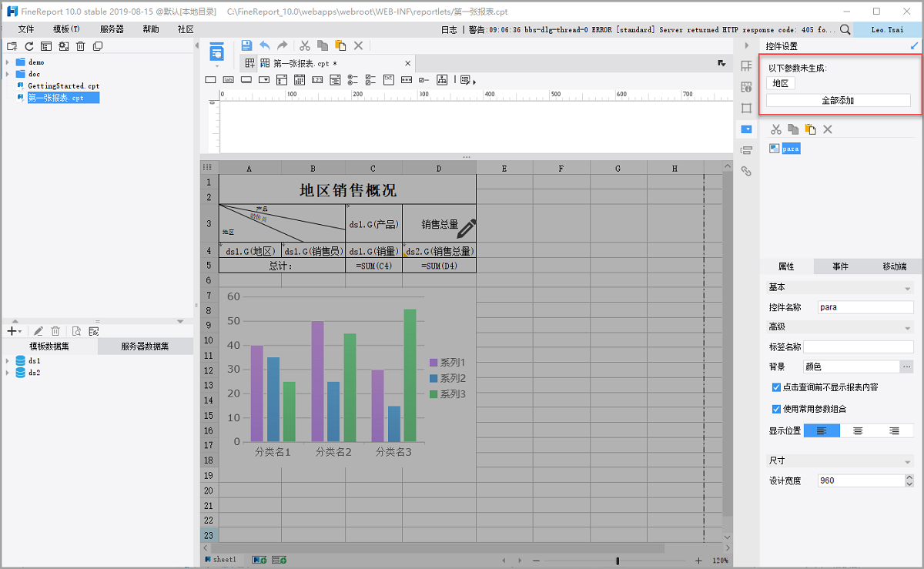
Task: Open widget settings panel icon in right sidebar
Action: click(x=746, y=129)
